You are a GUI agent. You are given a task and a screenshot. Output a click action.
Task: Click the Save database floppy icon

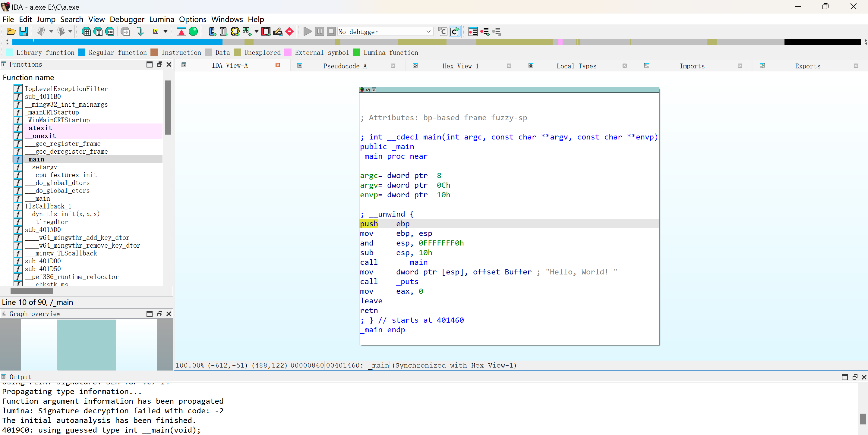point(23,32)
